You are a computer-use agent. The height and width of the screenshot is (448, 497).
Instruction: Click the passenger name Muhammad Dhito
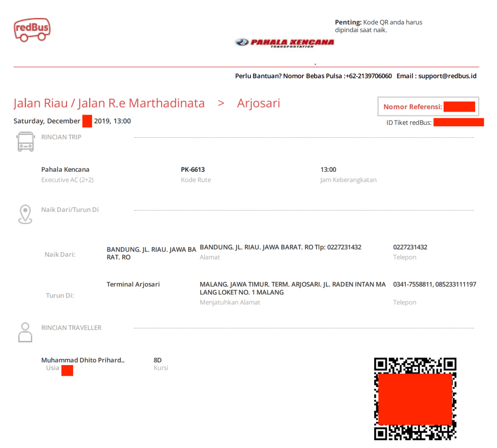point(83,360)
